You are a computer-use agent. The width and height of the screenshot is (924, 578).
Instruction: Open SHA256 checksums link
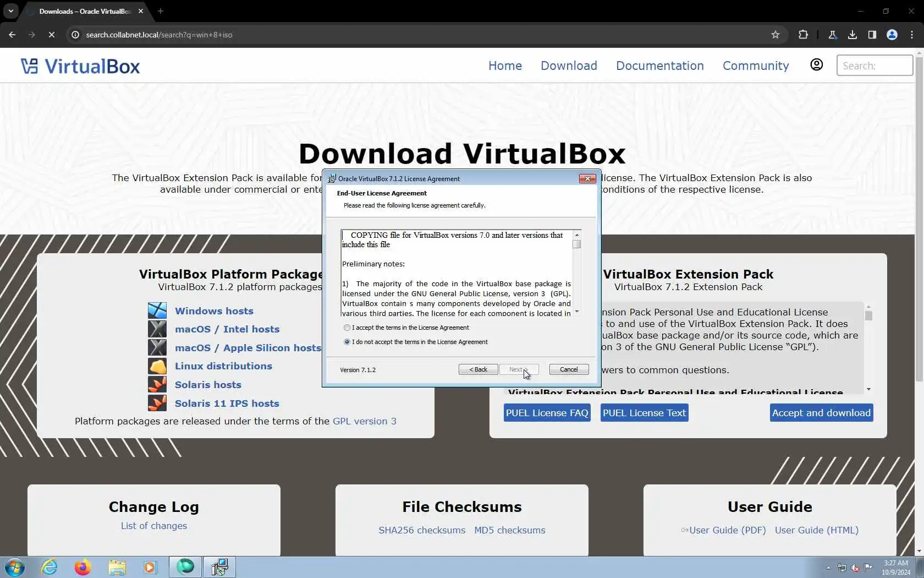coord(422,530)
